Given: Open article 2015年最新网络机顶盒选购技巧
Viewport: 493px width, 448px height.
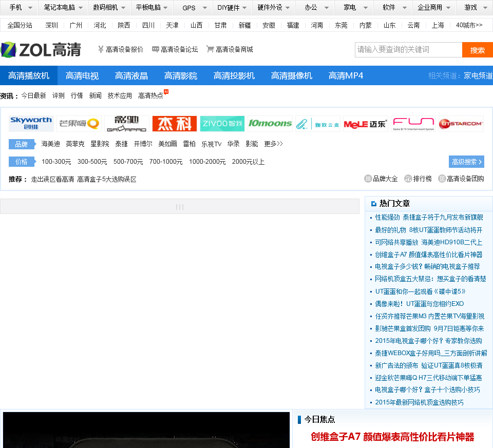Looking at the screenshot, I should pyautogui.click(x=419, y=402).
